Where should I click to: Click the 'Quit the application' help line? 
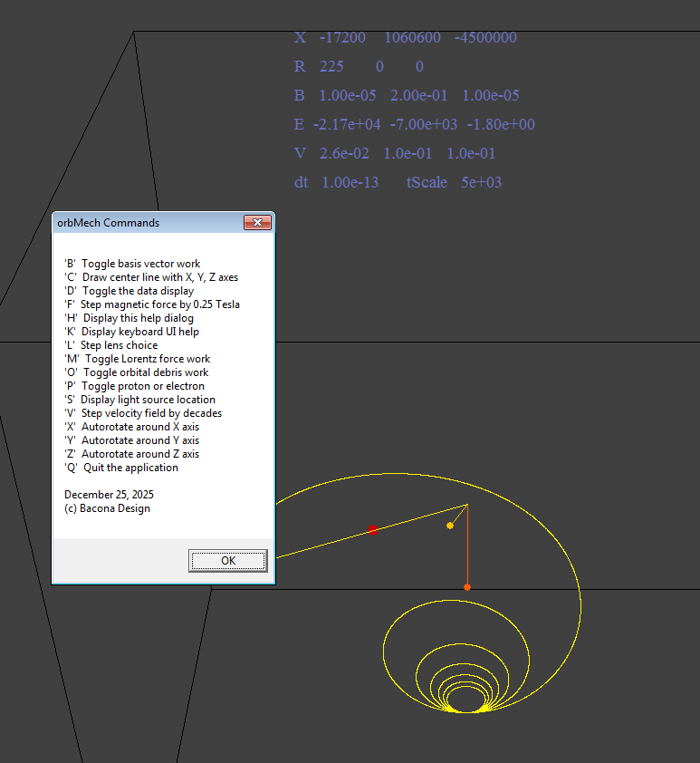tap(121, 468)
